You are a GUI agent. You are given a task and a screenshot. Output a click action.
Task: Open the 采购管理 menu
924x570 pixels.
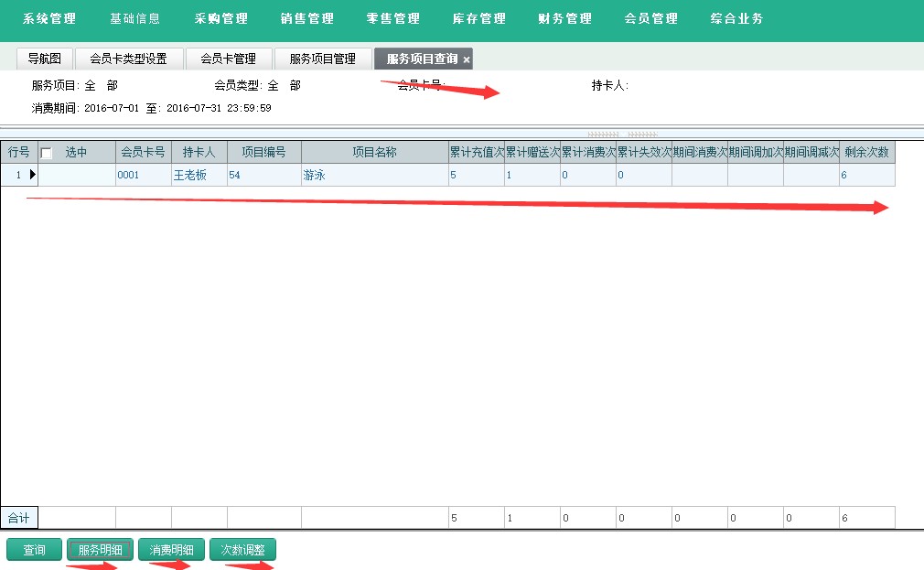(221, 19)
